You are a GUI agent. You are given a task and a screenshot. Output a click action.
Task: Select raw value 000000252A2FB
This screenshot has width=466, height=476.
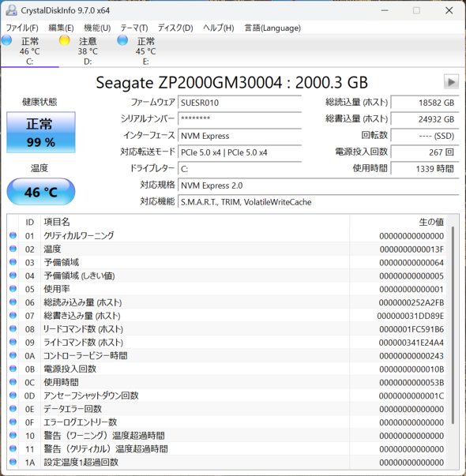(412, 302)
